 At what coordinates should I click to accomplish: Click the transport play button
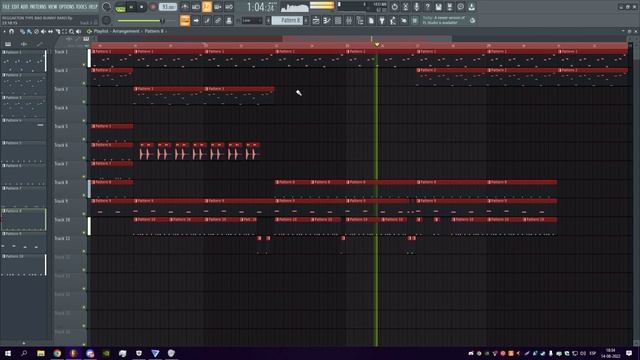pos(131,7)
